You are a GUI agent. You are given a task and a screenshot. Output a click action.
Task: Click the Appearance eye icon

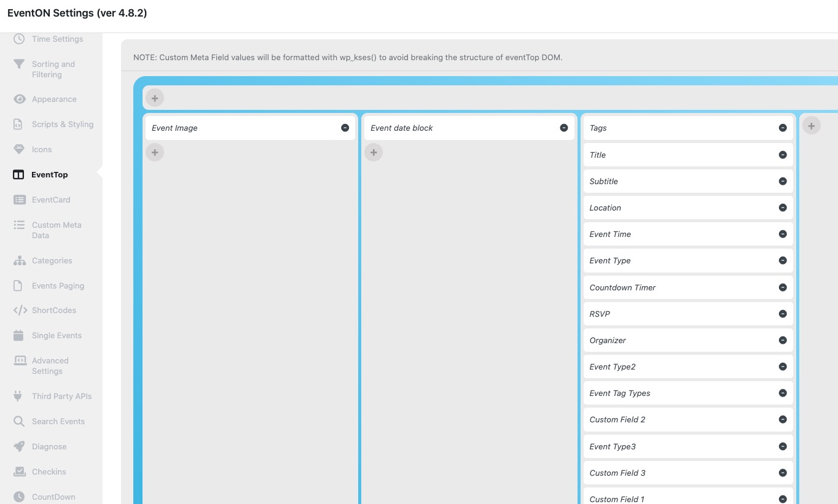tap(19, 99)
